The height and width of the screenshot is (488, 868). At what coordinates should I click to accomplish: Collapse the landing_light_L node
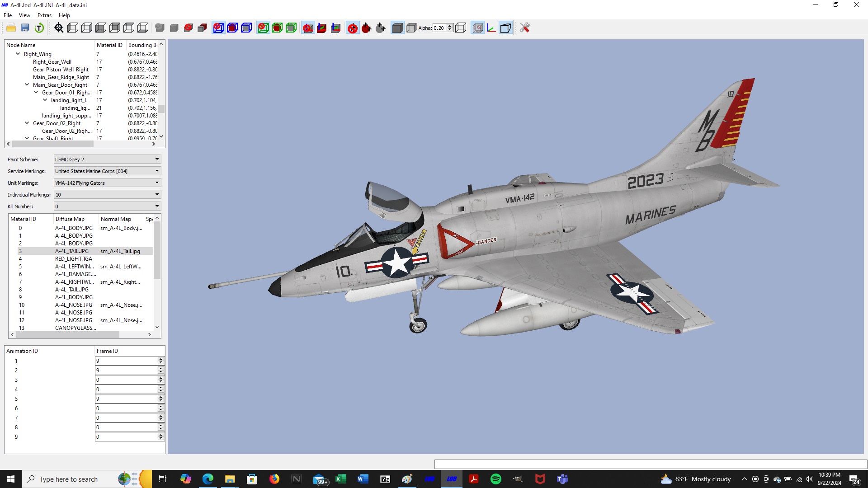[45, 100]
